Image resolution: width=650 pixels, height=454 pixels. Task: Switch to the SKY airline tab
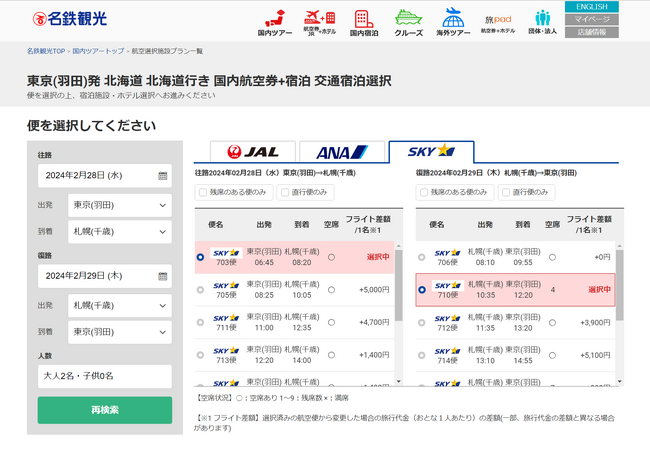click(431, 152)
